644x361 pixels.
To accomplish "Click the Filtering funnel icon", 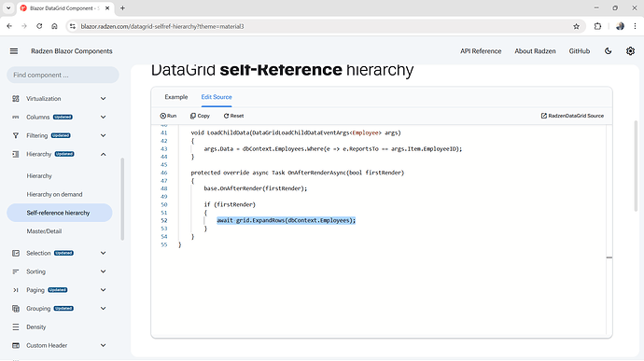I will click(x=16, y=135).
